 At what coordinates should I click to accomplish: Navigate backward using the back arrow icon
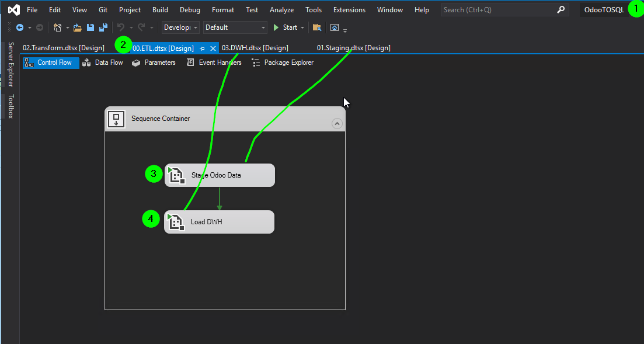19,27
